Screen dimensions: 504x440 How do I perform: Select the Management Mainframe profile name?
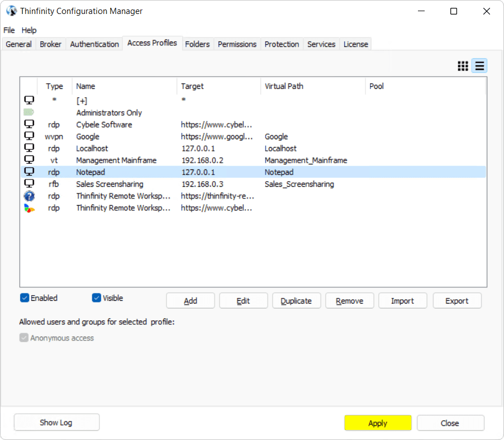116,160
